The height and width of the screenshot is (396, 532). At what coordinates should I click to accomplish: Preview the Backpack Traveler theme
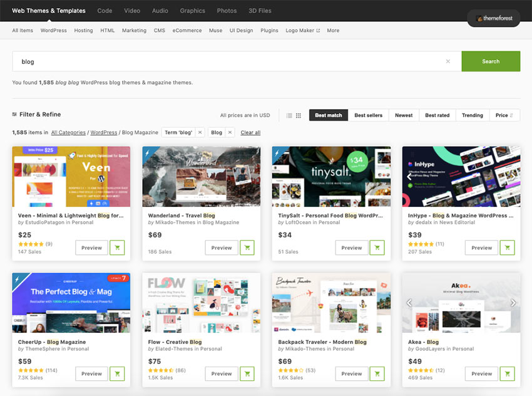tap(352, 373)
